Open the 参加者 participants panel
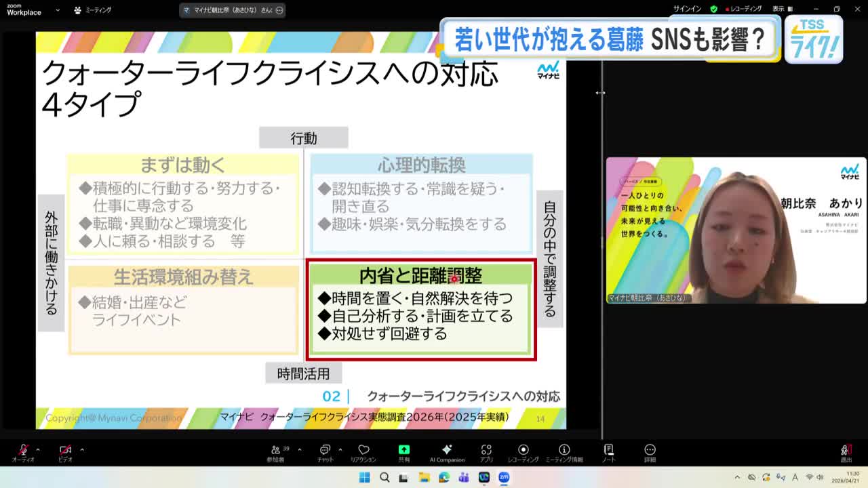The width and height of the screenshot is (868, 488). [276, 452]
